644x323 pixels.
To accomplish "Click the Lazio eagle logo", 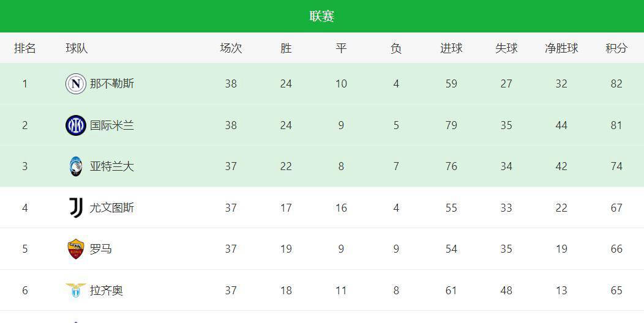I will coord(75,290).
